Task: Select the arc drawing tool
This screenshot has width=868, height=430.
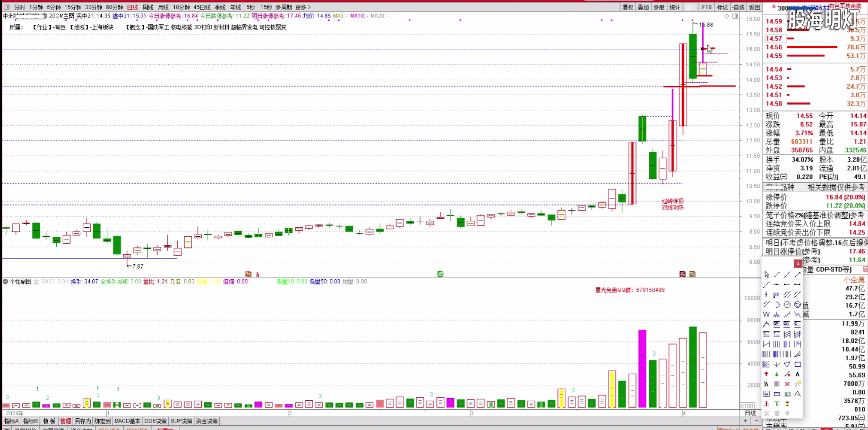Action: tap(777, 304)
